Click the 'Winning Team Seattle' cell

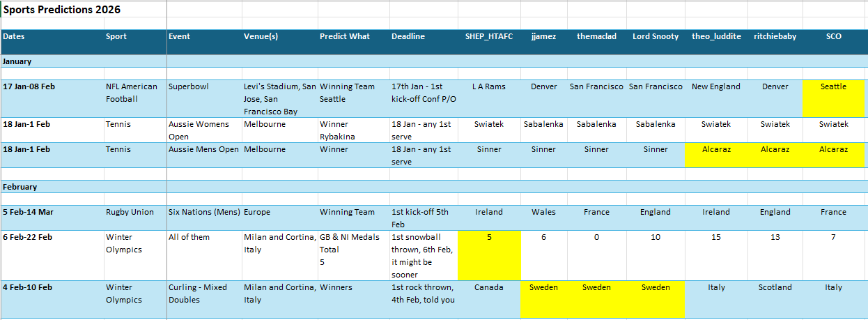pyautogui.click(x=353, y=98)
